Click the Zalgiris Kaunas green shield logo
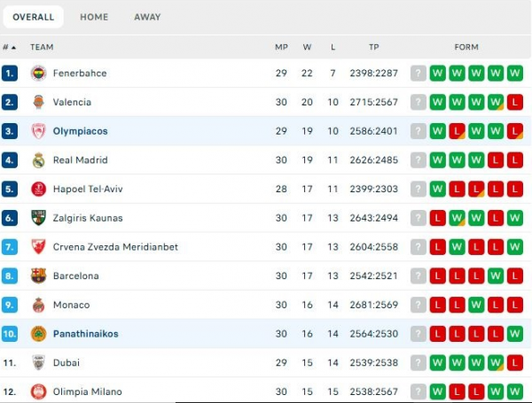Screen dimensions: 532x403 (x=38, y=218)
